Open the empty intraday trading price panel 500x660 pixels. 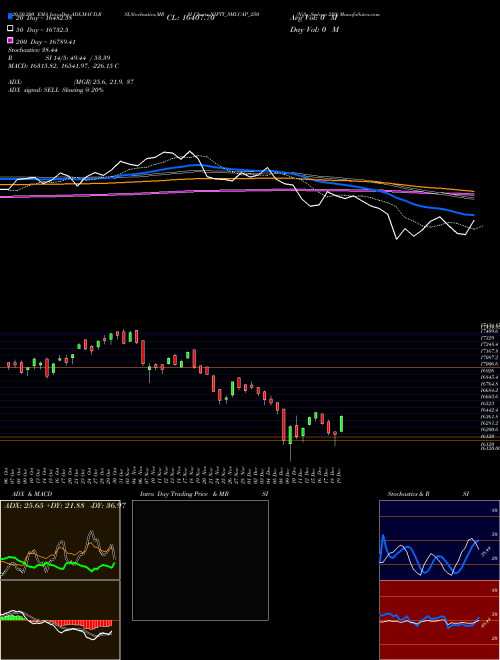pos(200,560)
